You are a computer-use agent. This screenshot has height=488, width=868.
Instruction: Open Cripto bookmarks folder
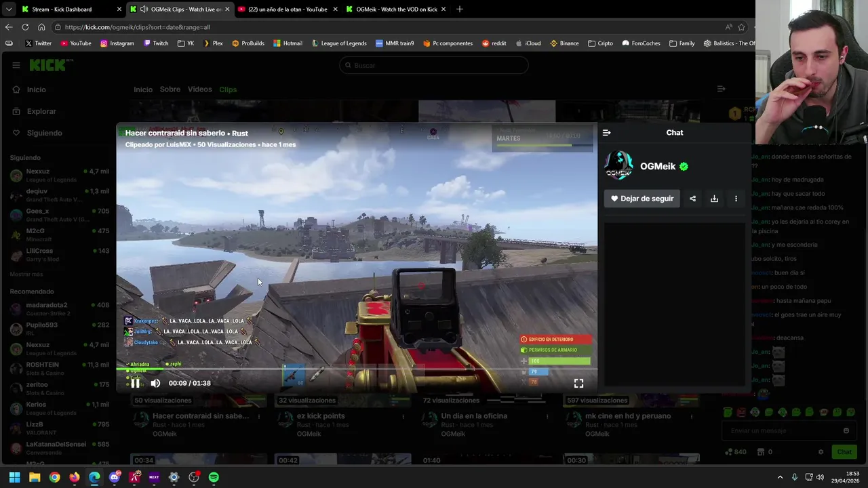[x=600, y=43]
